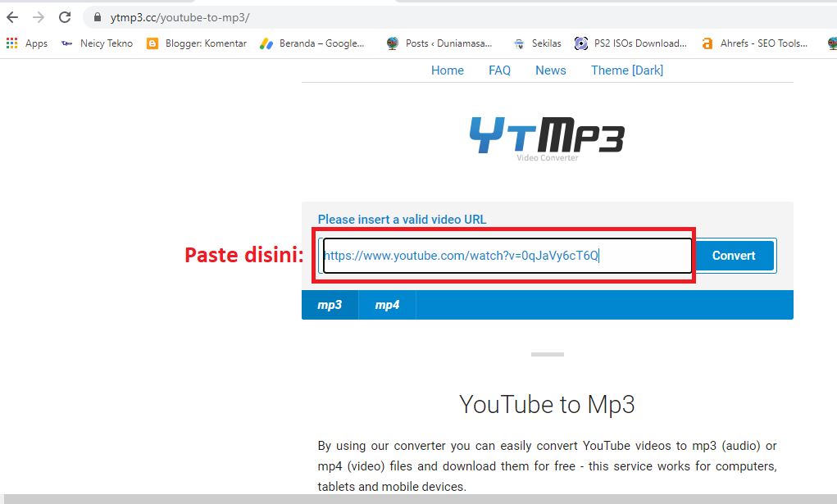
Task: Click the YtMp3 Video Converter logo
Action: [547, 138]
